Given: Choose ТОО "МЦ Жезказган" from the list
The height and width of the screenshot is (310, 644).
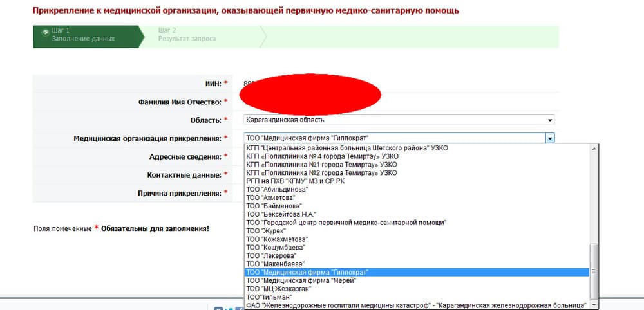Looking at the screenshot, I should coord(417,289).
